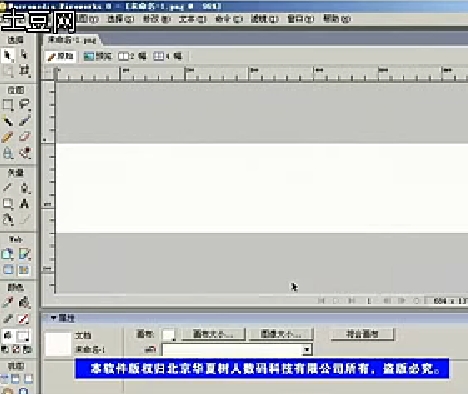The image size is (468, 394).
Task: Go to next frame
Action: coord(401,301)
